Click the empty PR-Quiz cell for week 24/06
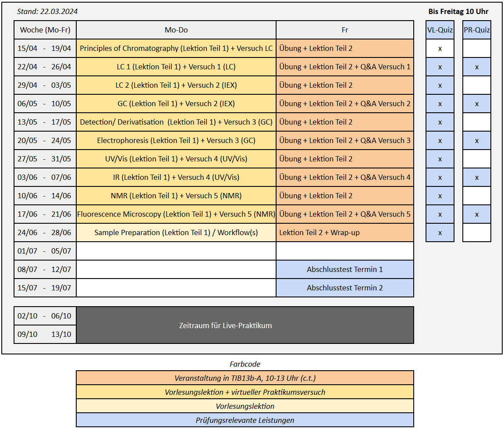 (x=476, y=232)
